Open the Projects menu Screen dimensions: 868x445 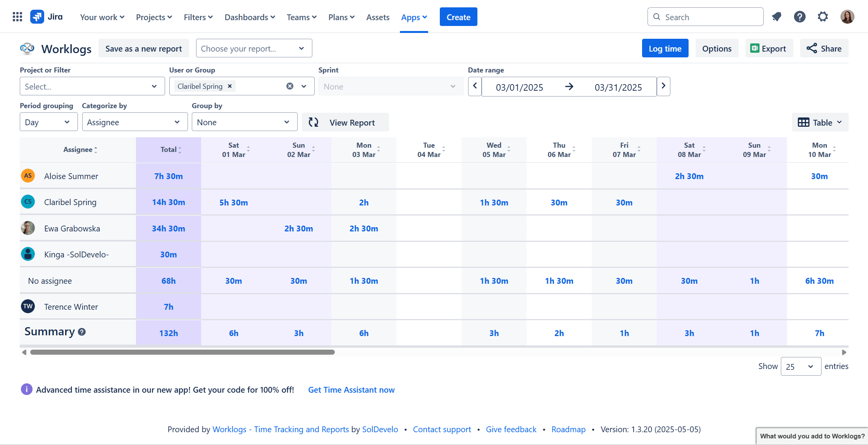154,17
